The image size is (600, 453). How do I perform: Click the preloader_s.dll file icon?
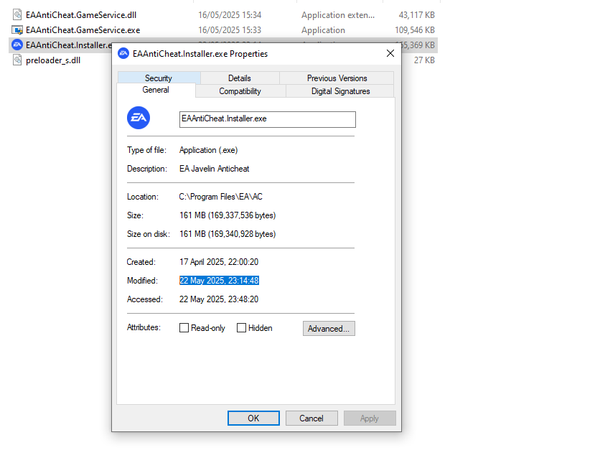coord(17,60)
